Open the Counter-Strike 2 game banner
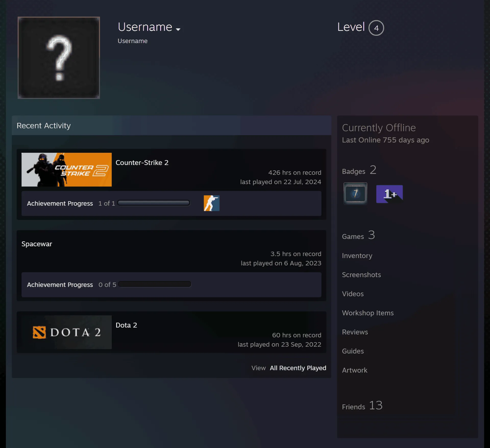 click(x=67, y=170)
